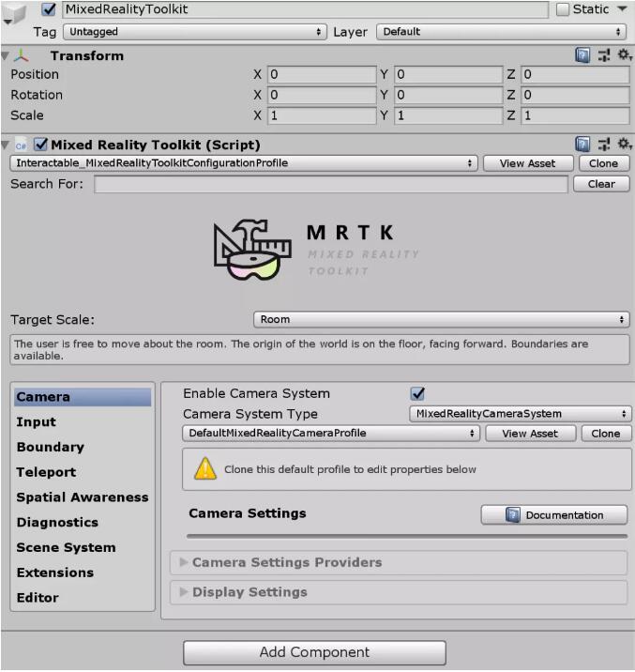Open the Static options dropdown arrow
Image resolution: width=635 pixels, height=672 pixels.
pyautogui.click(x=622, y=8)
